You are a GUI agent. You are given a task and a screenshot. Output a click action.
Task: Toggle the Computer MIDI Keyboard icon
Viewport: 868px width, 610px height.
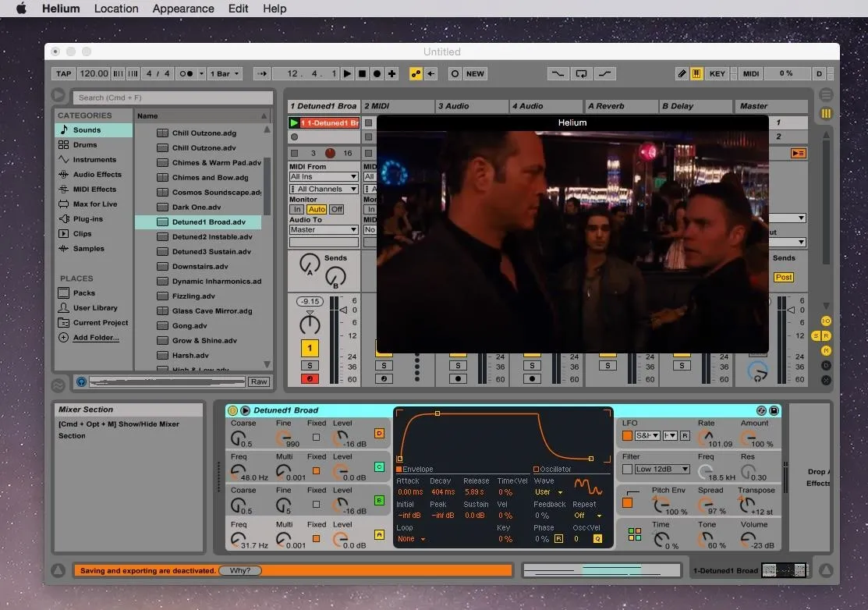(x=696, y=73)
